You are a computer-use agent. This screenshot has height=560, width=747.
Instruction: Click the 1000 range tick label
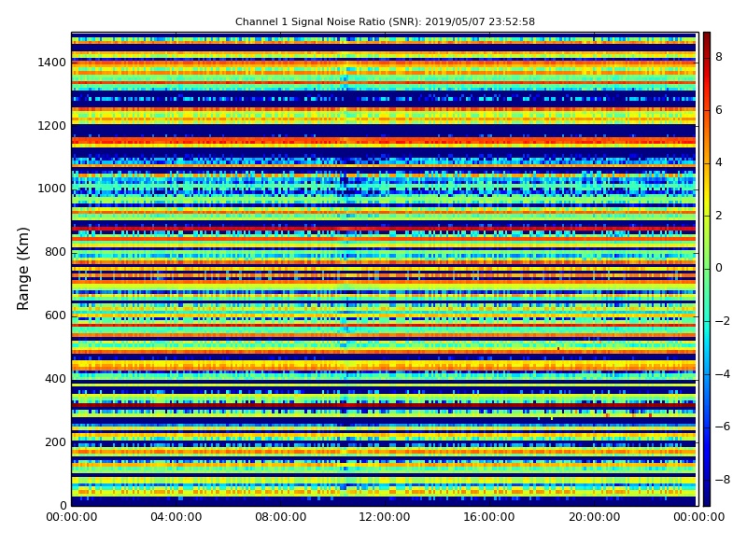(52, 189)
